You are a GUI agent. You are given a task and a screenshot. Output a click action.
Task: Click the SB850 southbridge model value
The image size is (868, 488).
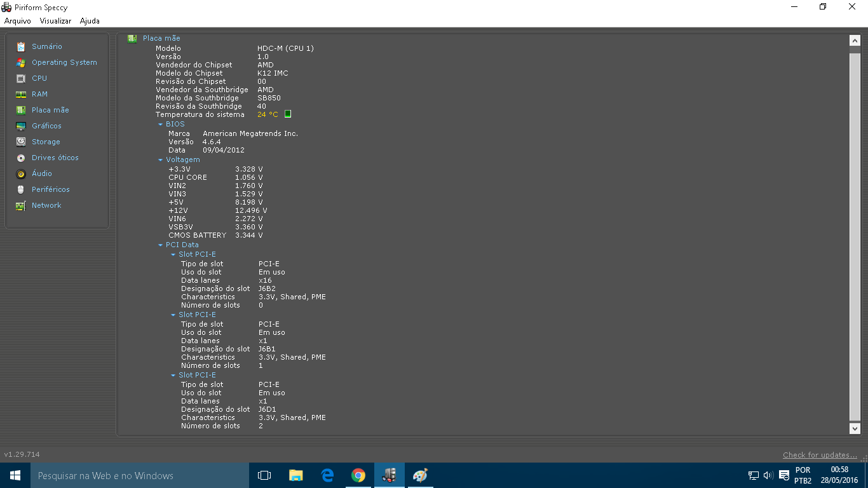(269, 98)
